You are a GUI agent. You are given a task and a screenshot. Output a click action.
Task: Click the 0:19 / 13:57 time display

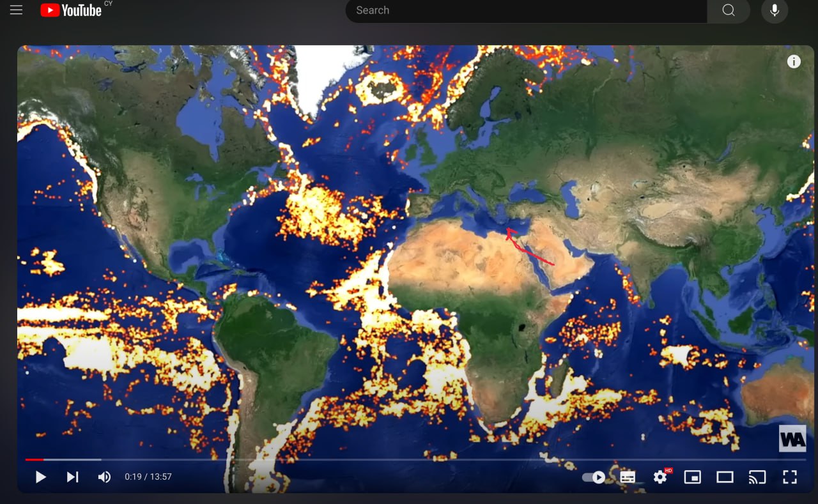pyautogui.click(x=148, y=477)
